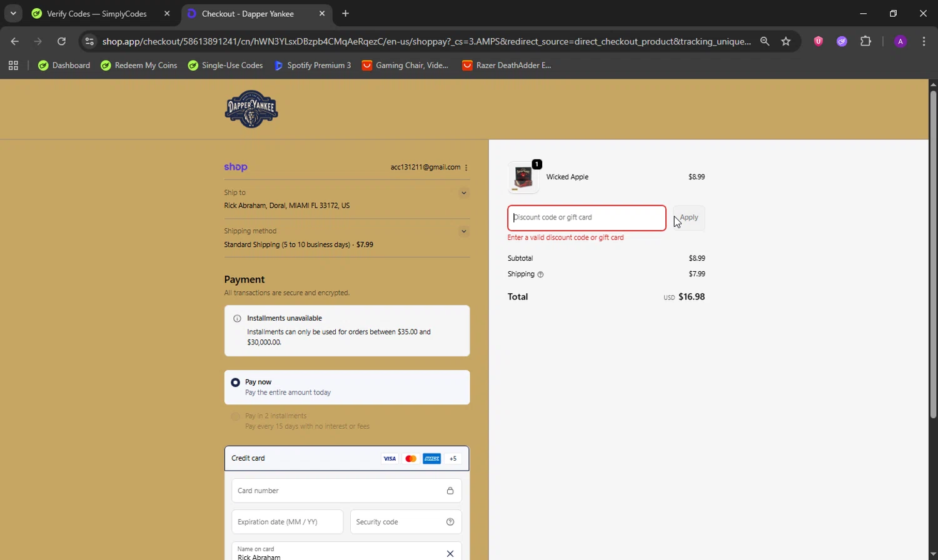Open the tab search dropdown arrow
Screen dimensions: 938x560
[13, 13]
